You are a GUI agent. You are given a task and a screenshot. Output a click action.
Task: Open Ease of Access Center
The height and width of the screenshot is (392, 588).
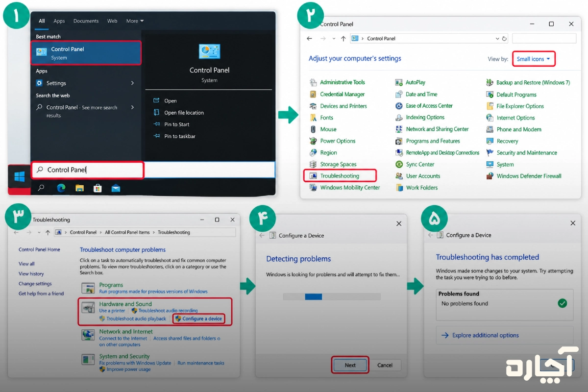pos(429,106)
